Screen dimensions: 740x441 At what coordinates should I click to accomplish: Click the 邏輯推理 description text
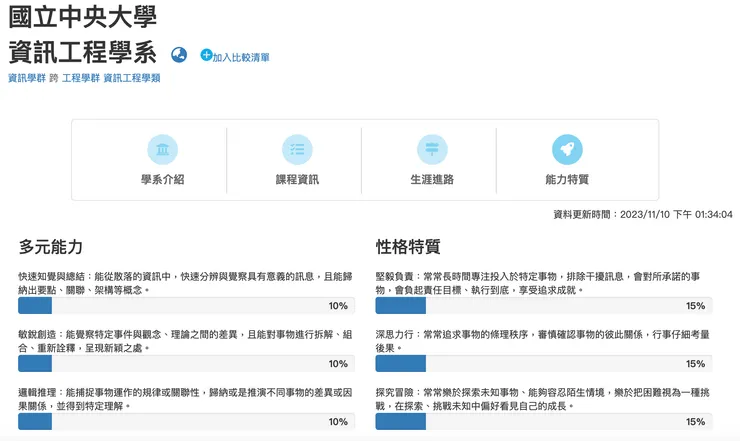point(185,399)
